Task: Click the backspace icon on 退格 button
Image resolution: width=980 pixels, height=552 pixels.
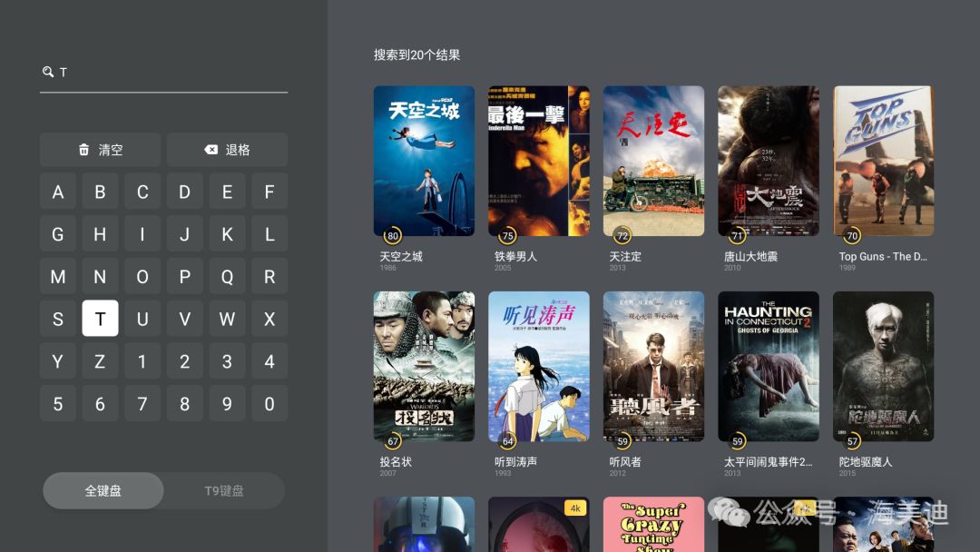Action: pyautogui.click(x=211, y=150)
